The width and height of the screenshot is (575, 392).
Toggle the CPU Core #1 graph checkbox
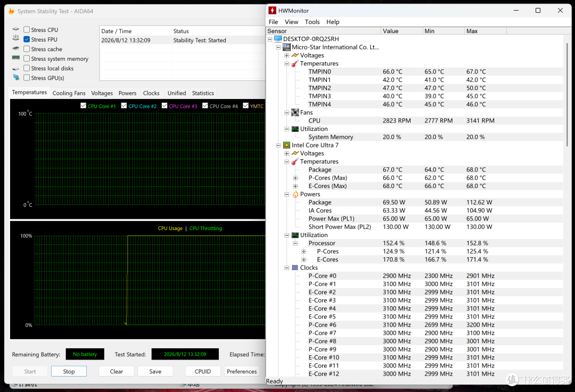coord(83,105)
